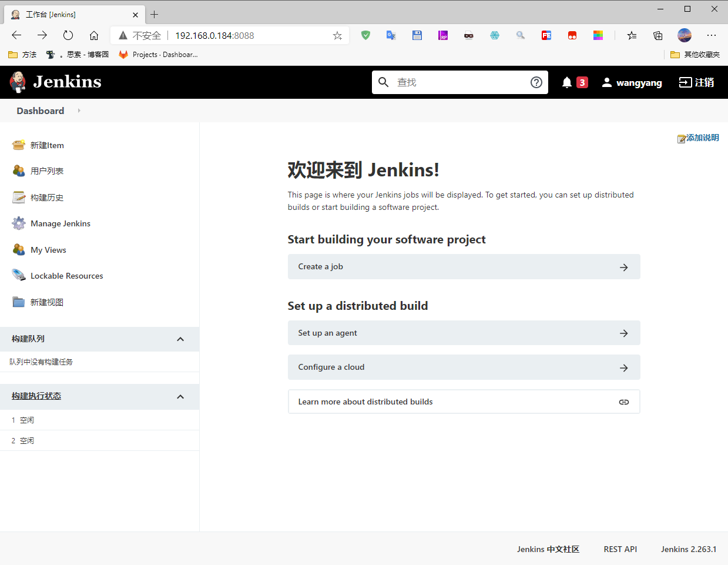Click the My Views icon
This screenshot has height=565, width=728.
(19, 250)
